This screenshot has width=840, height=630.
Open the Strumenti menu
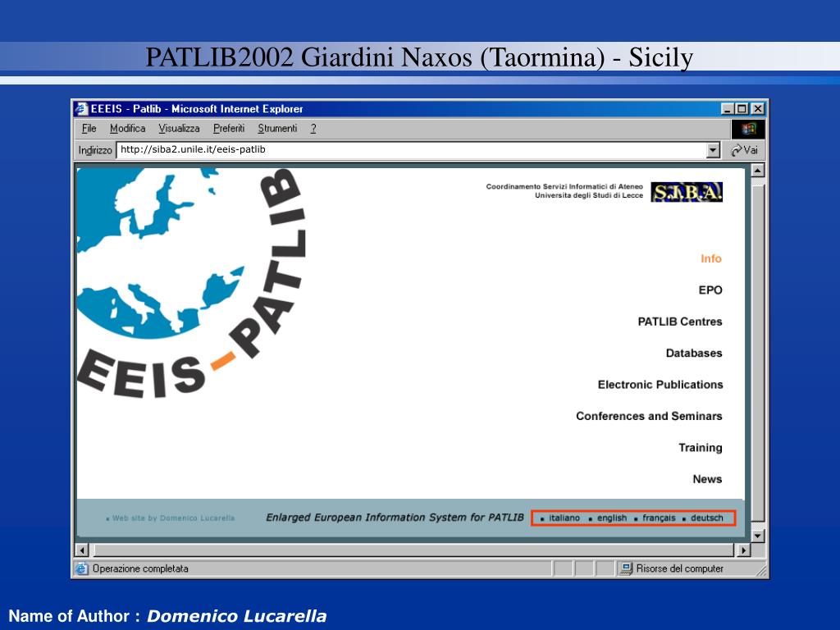pyautogui.click(x=277, y=129)
